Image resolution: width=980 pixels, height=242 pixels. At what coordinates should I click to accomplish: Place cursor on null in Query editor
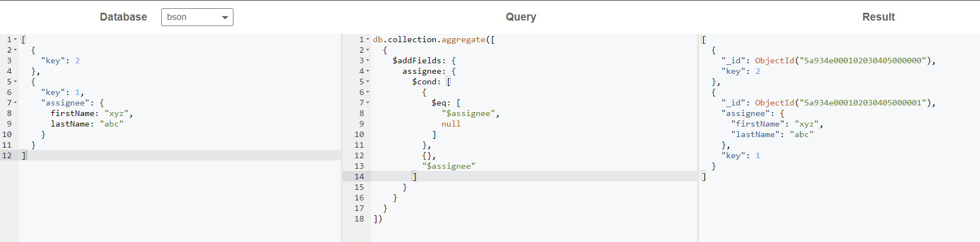451,124
